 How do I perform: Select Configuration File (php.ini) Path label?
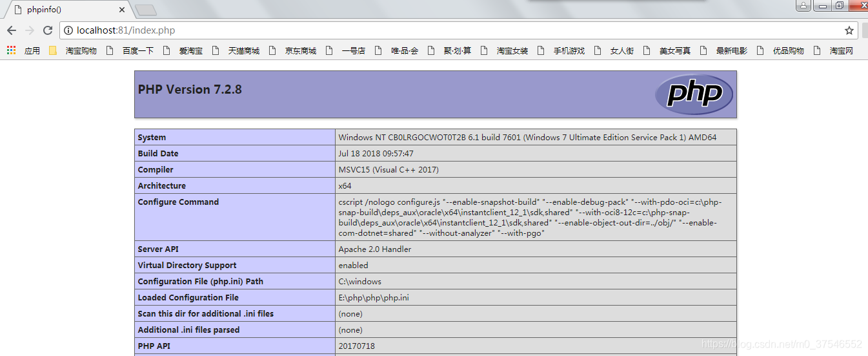(x=201, y=281)
